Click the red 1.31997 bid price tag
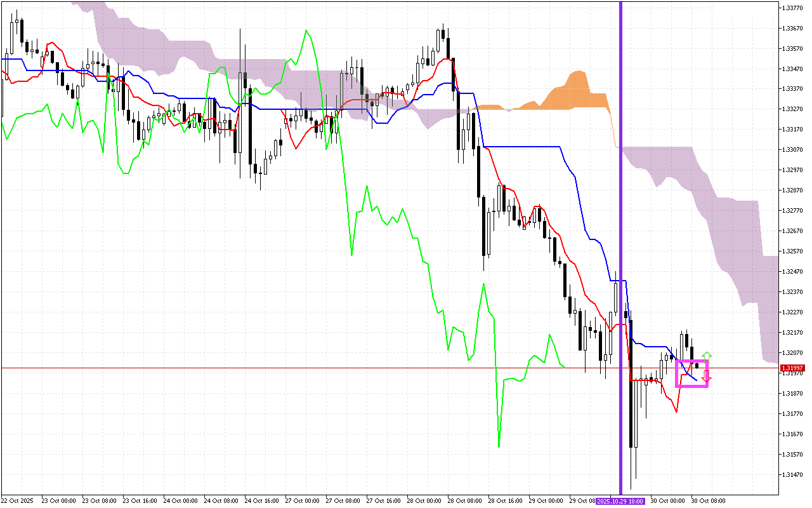The height and width of the screenshot is (508, 812). [x=793, y=367]
